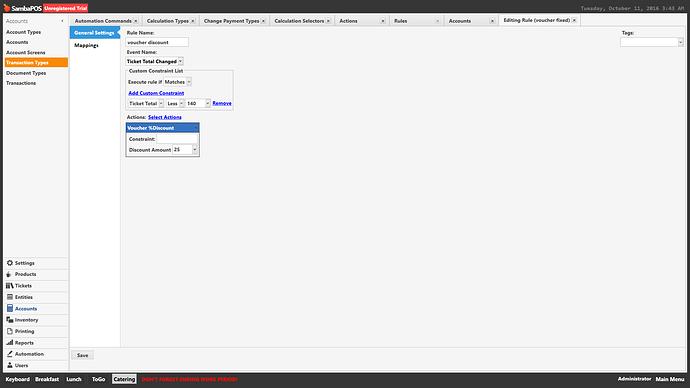Click into the Rule Name field

tap(157, 42)
